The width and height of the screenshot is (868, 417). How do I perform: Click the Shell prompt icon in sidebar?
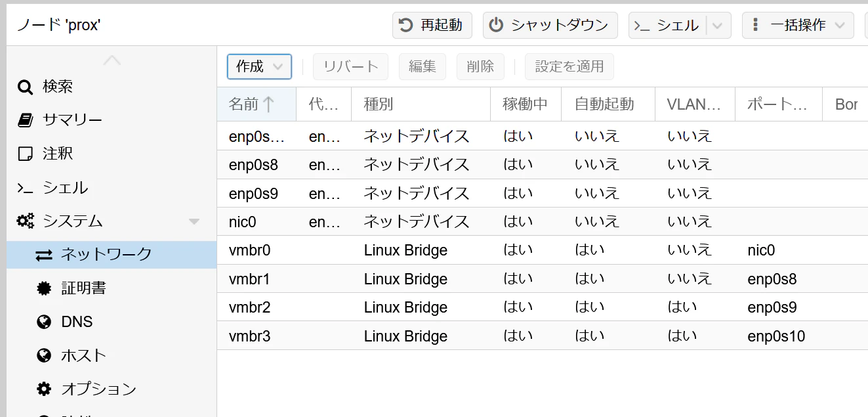pos(25,188)
